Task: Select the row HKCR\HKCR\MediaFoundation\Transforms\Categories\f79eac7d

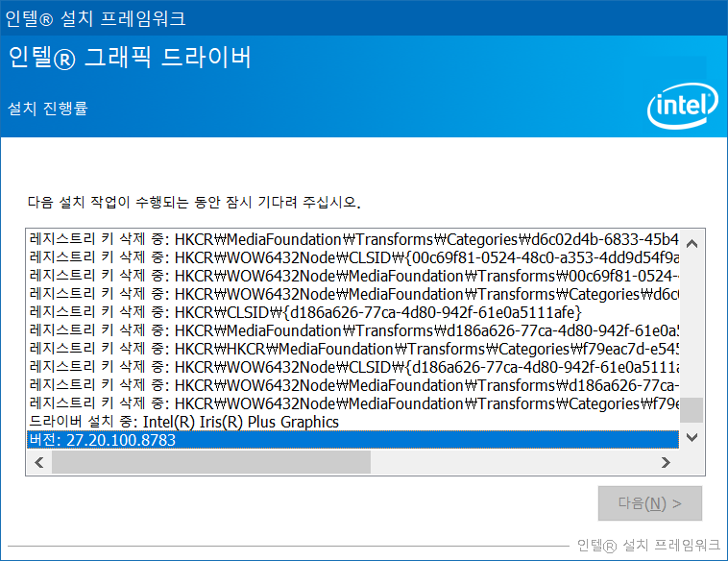Action: click(352, 349)
